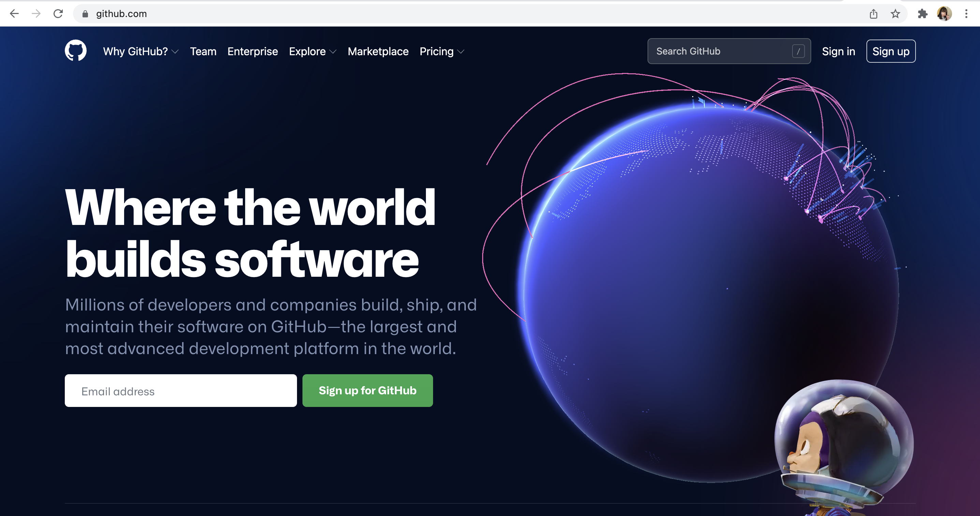This screenshot has width=980, height=516.
Task: Click the Sign up for GitHub button
Action: pos(368,390)
